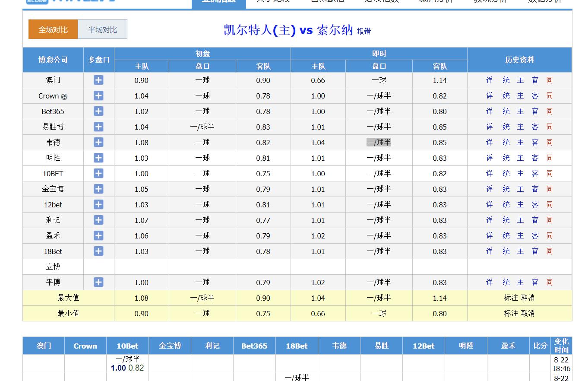The height and width of the screenshot is (381, 588).
Task: Switch to 半场对比 tab
Action: [102, 29]
